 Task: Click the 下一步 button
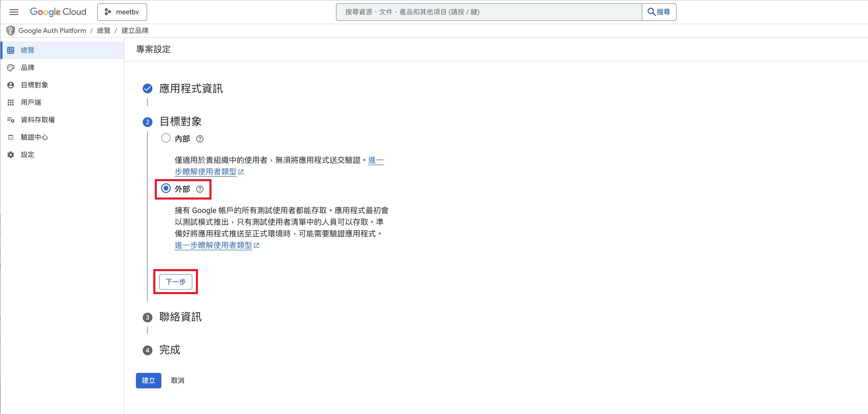[176, 282]
